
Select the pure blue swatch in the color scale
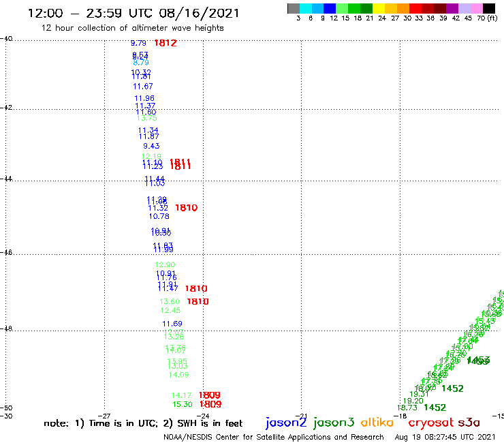tap(330, 8)
